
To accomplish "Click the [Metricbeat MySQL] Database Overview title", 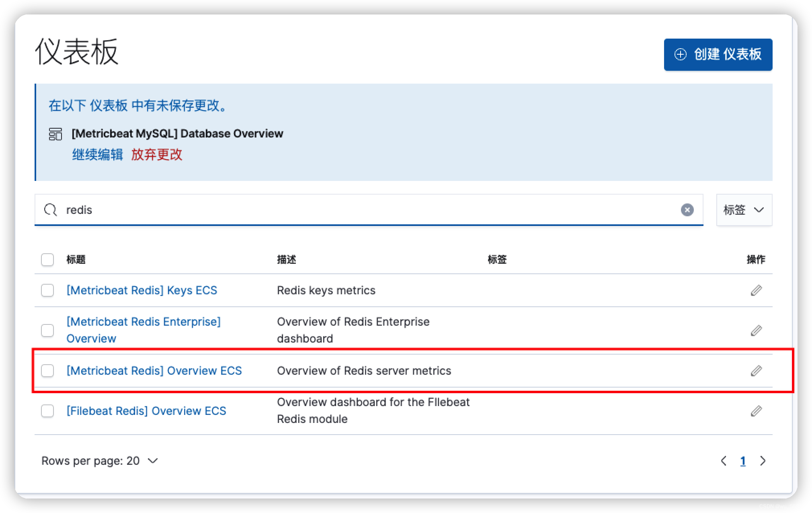I will pos(177,133).
